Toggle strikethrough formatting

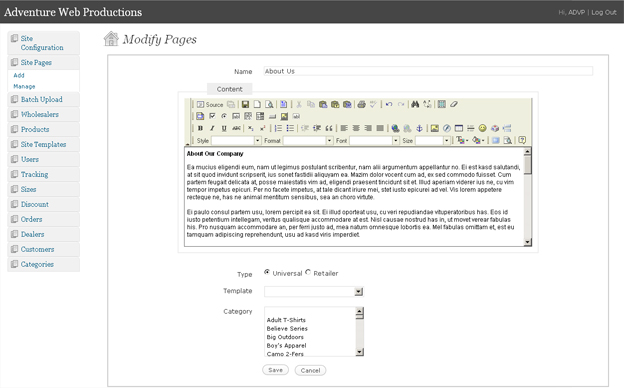coord(236,128)
